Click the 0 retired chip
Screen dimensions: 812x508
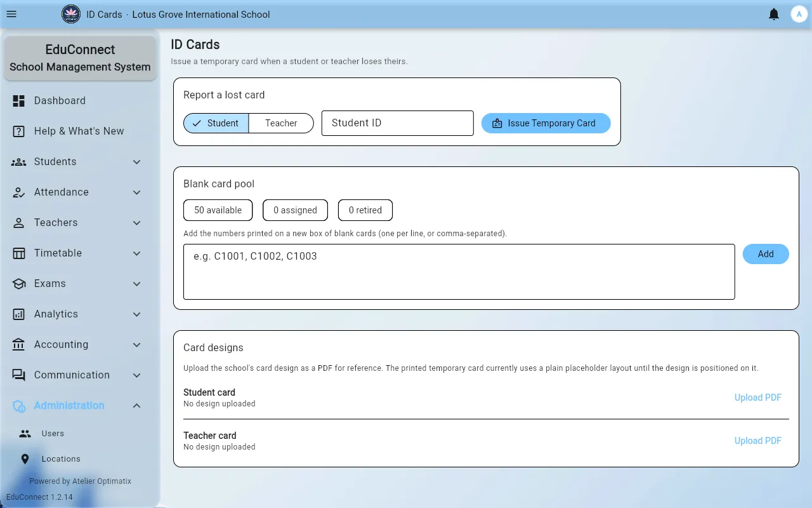pos(365,210)
